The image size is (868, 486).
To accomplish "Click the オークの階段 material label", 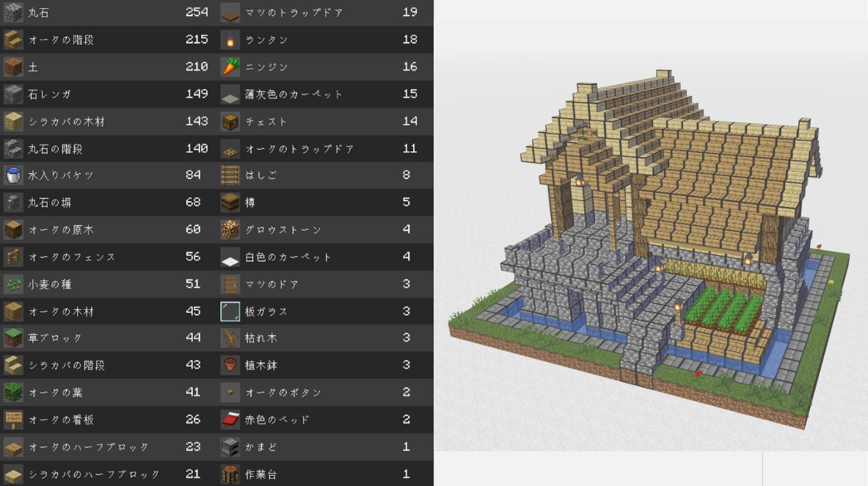I will (61, 40).
